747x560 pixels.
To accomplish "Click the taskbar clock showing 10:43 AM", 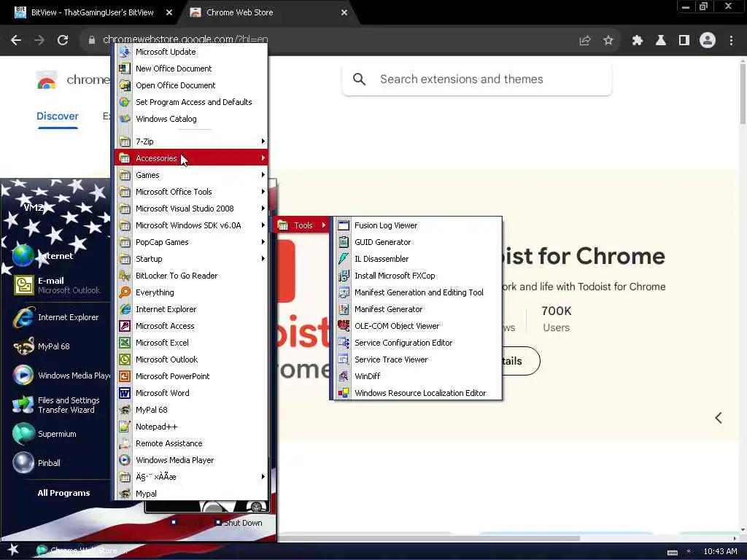I will tap(720, 551).
